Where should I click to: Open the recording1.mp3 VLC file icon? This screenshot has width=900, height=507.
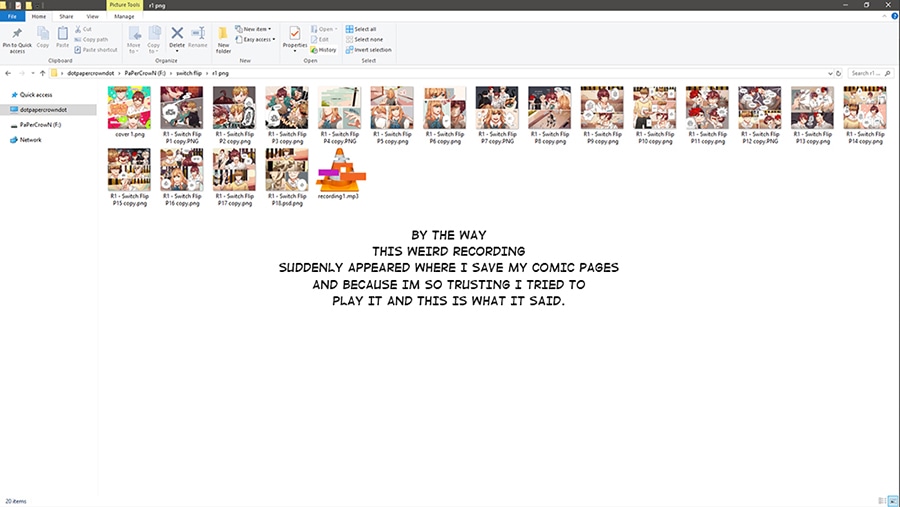[x=338, y=172]
